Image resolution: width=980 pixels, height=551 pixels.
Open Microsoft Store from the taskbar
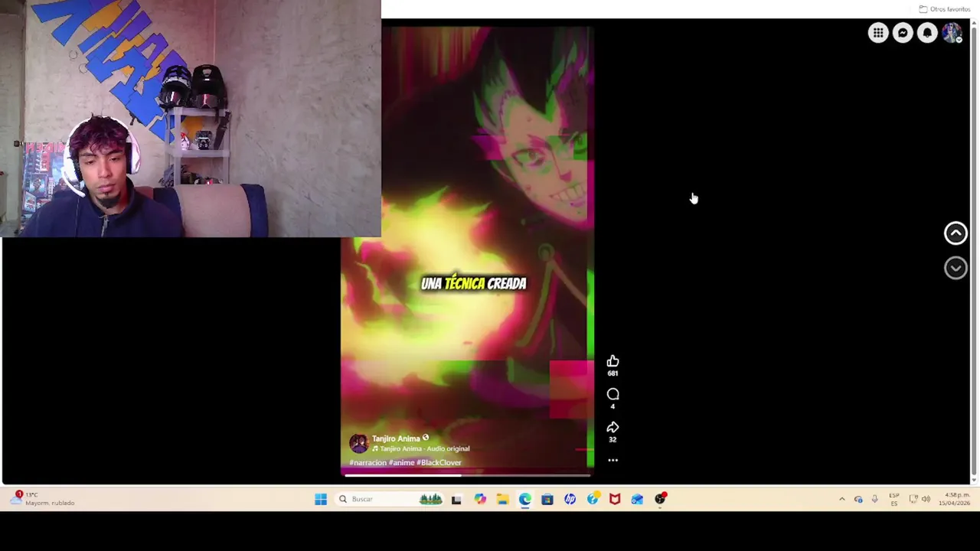547,499
